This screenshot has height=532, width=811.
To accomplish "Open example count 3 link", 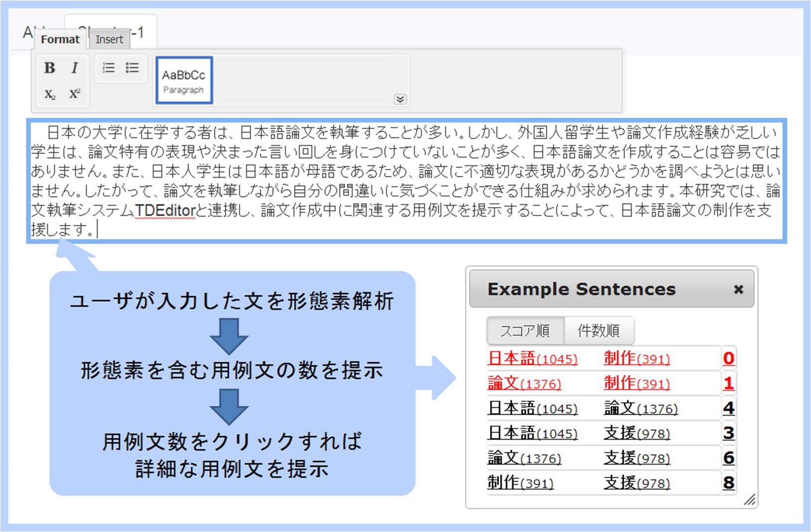I will (728, 433).
